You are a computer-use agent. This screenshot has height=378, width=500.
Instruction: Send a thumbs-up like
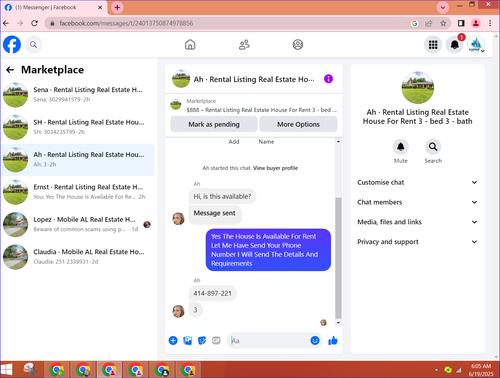coord(333,340)
